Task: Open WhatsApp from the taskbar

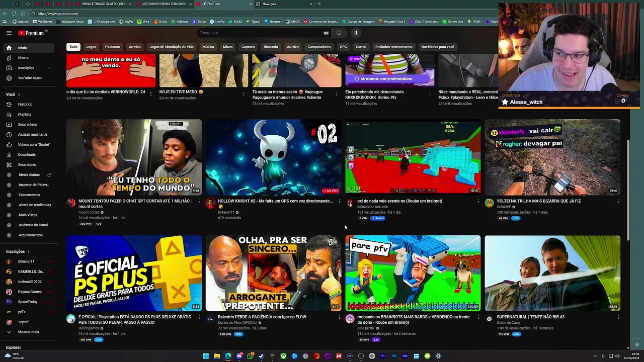Action: 250,356
